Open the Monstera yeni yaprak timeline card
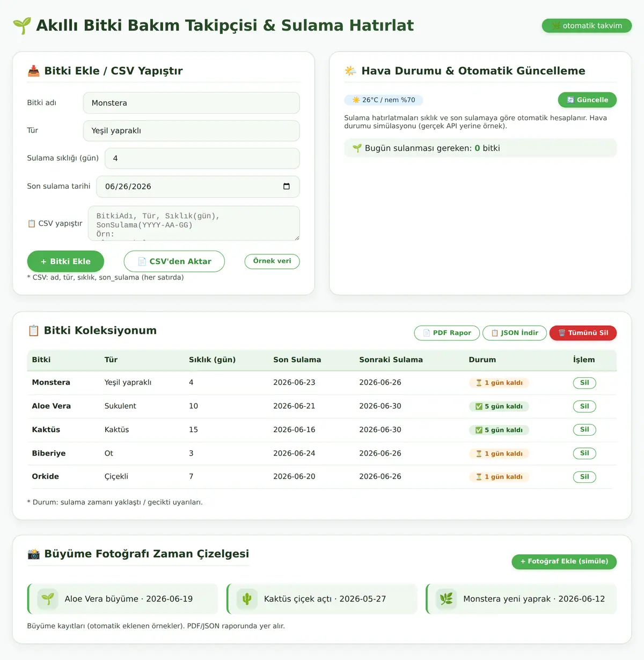 coord(521,599)
